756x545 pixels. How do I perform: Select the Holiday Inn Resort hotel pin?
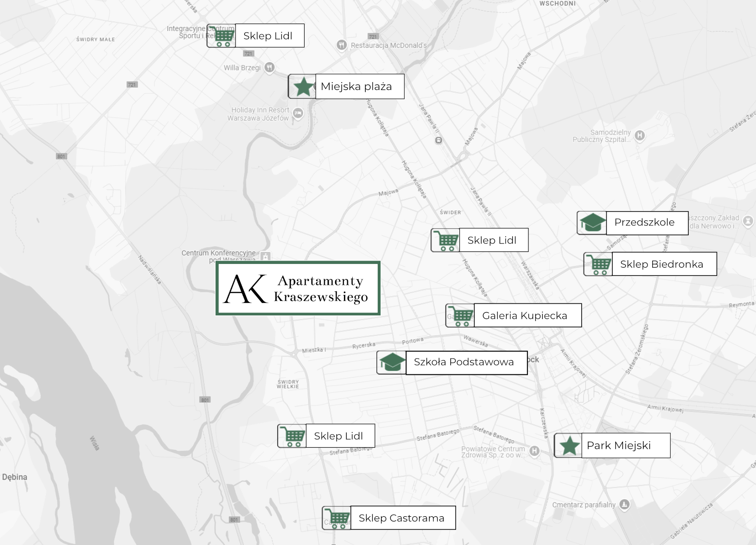(298, 113)
